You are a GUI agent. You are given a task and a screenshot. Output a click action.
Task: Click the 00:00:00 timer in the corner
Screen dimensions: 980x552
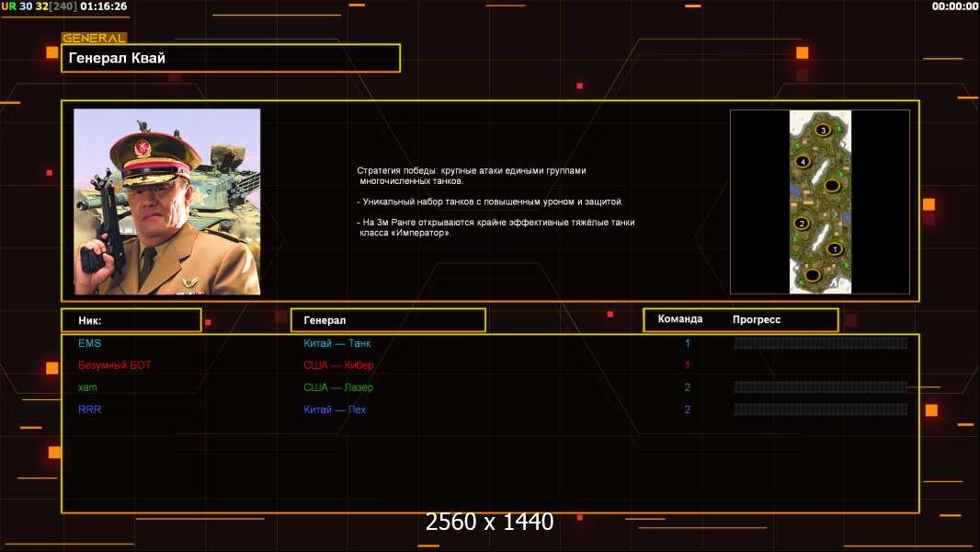954,6
